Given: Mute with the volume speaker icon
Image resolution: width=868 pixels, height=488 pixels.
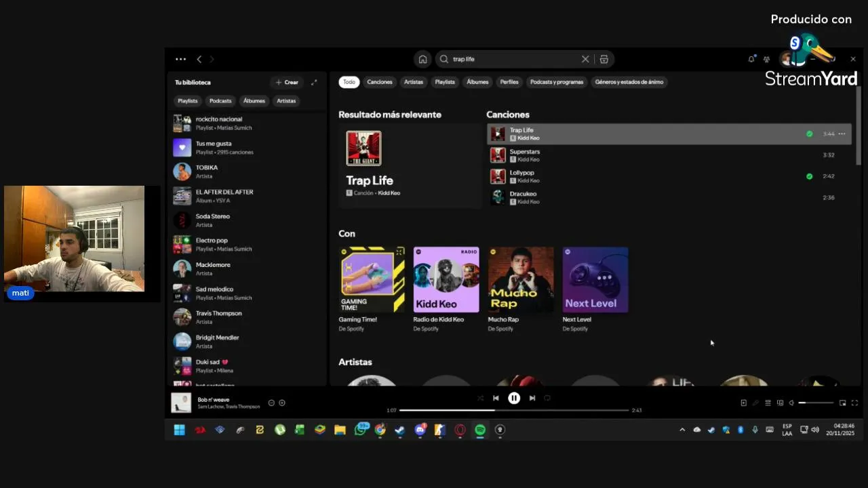Looking at the screenshot, I should point(791,403).
